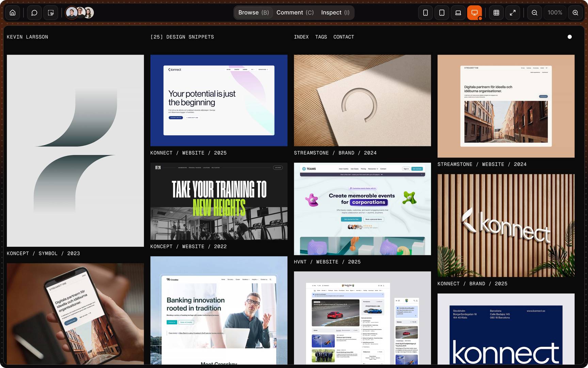Screen dimensions: 588x368
Task: Enter fullscreen with the expand arrows icon
Action: pos(512,13)
